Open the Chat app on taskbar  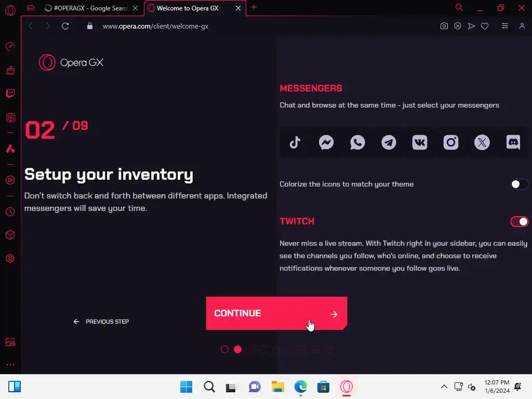[x=255, y=387]
